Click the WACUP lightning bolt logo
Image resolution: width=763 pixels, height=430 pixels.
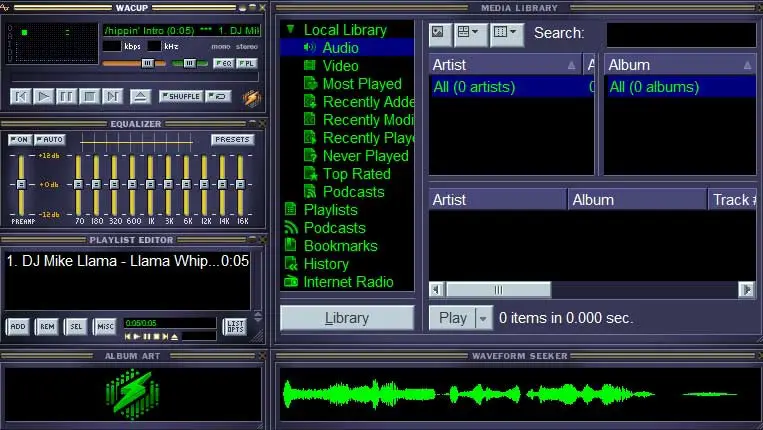[x=251, y=98]
